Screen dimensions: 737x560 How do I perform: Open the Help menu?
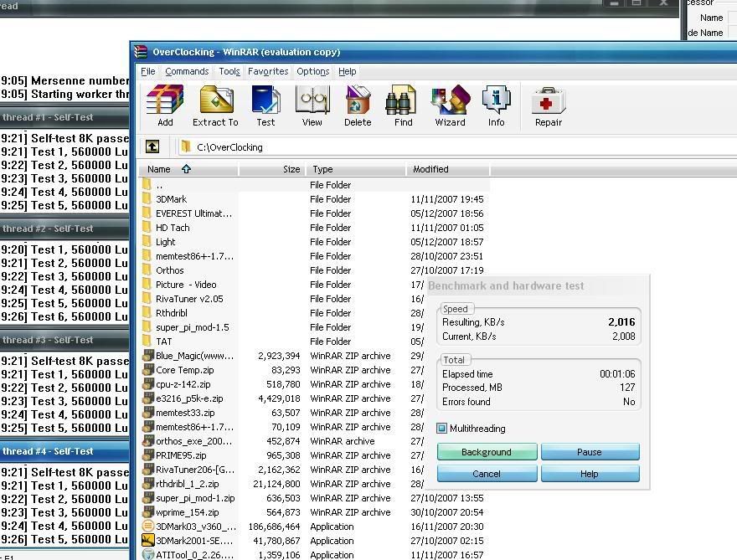point(348,71)
